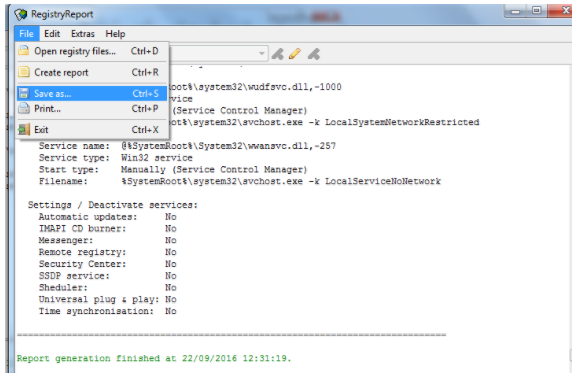Minimize the RegistryReport window
Screen dimensions: 579x379
coord(516,11)
